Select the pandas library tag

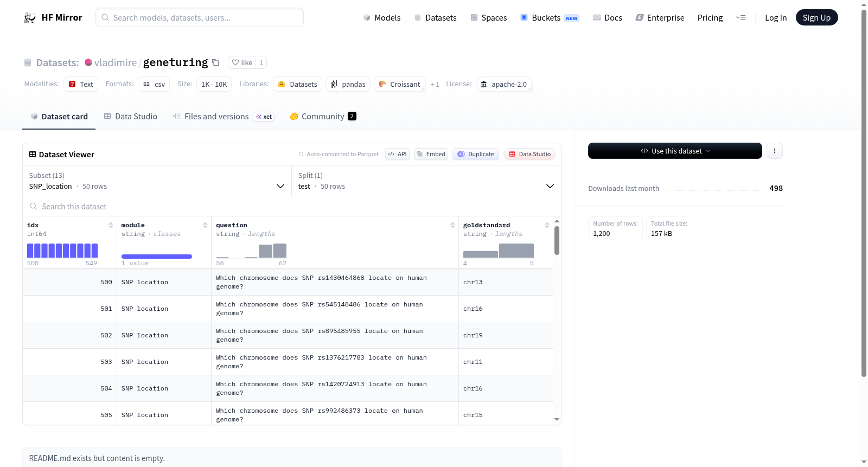click(x=348, y=84)
